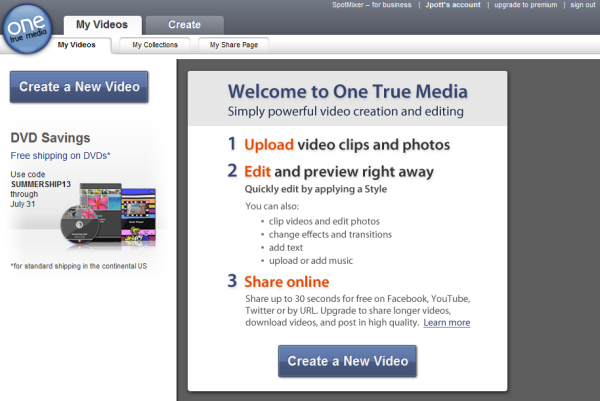This screenshot has width=600, height=401.
Task: Open the My Collections sub-tab
Action: pos(155,45)
